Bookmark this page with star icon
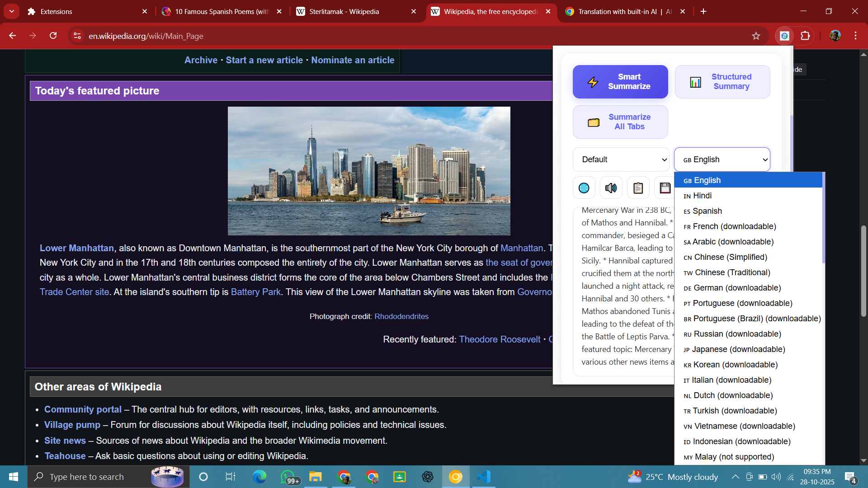Screen dimensions: 868x488 click(756, 36)
